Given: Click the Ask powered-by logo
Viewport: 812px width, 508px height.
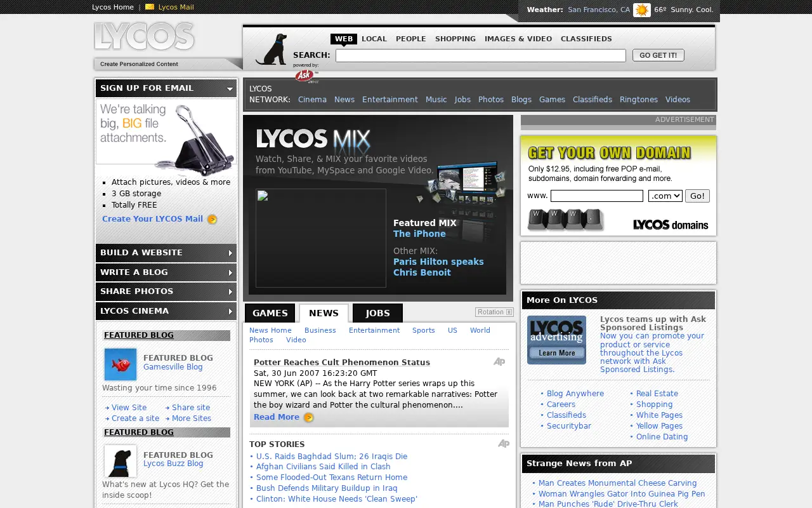Looking at the screenshot, I should pyautogui.click(x=306, y=76).
